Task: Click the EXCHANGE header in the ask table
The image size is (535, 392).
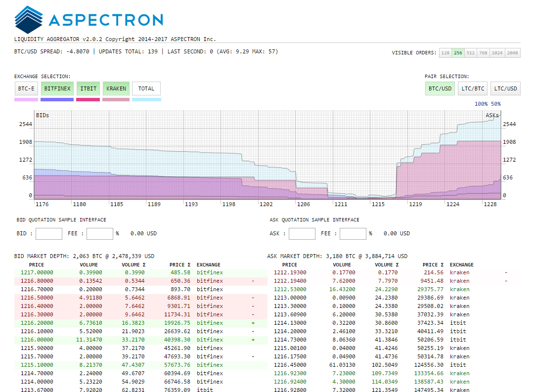Action: tap(462, 265)
